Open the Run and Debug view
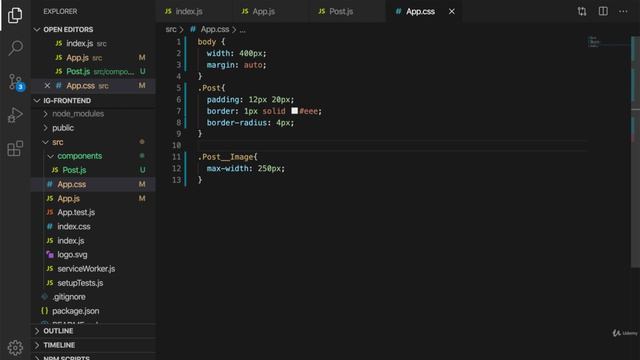Screen dimensions: 640x360 (15, 115)
